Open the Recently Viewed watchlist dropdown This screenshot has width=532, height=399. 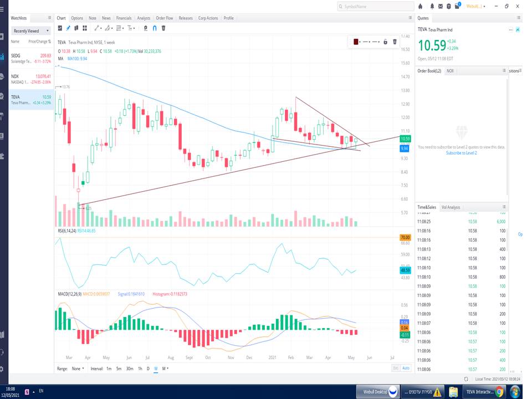(x=31, y=31)
